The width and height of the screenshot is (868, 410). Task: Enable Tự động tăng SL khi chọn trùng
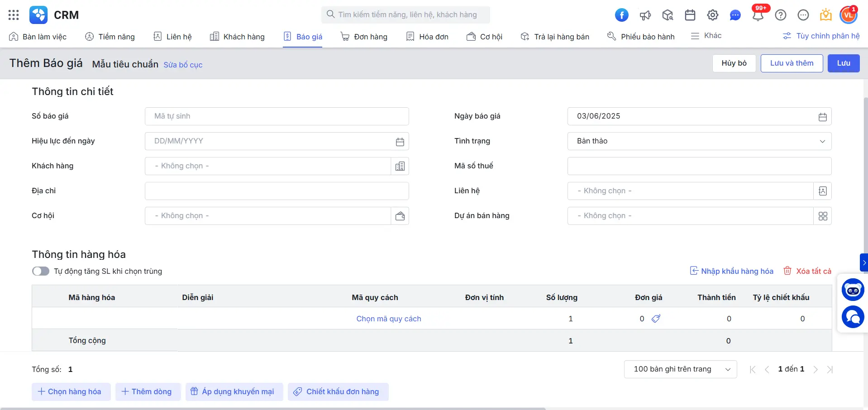point(40,271)
